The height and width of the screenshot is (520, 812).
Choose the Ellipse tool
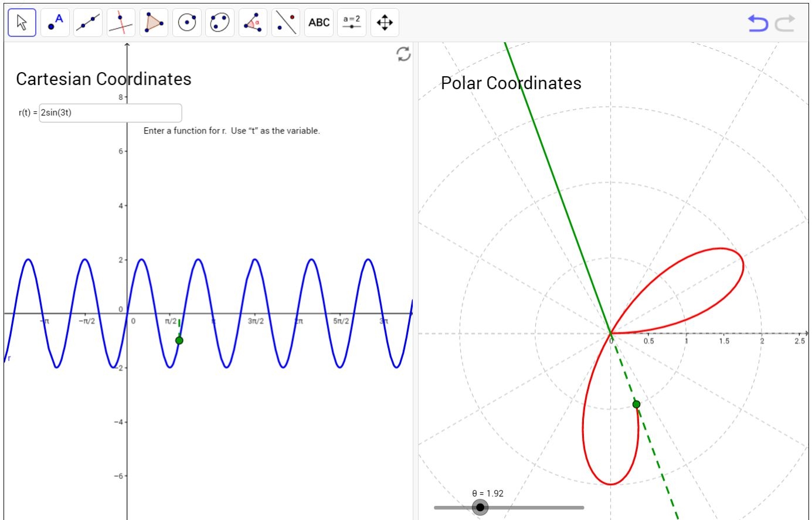219,22
